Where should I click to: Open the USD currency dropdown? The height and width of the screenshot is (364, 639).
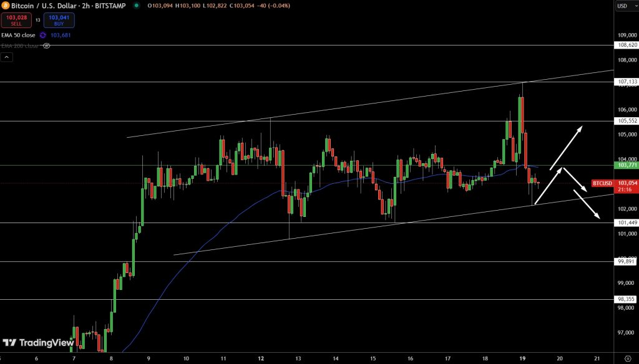(x=627, y=6)
